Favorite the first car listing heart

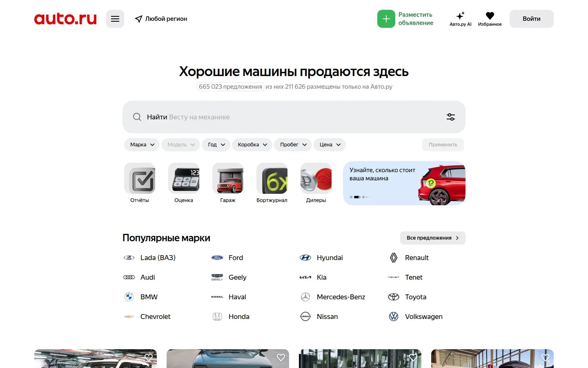[149, 357]
